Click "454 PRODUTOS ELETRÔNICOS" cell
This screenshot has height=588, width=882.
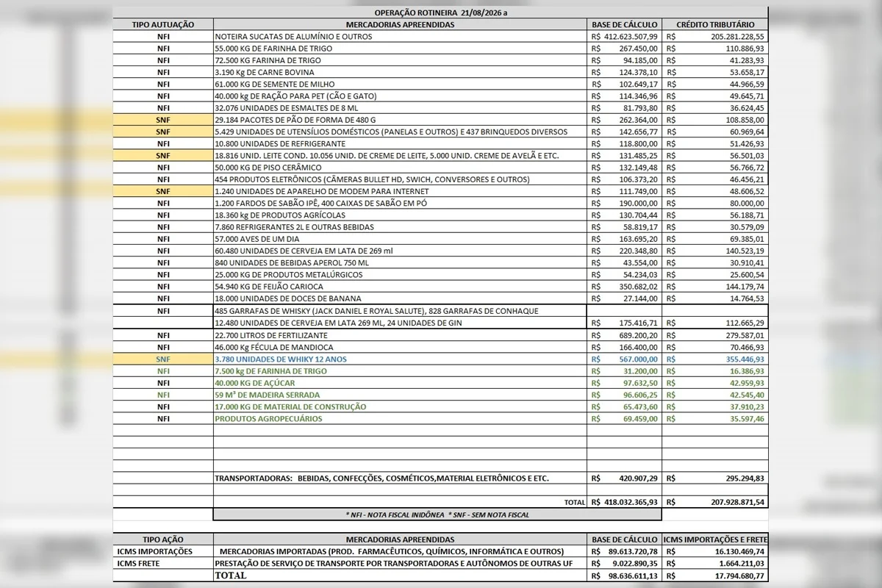(401, 179)
